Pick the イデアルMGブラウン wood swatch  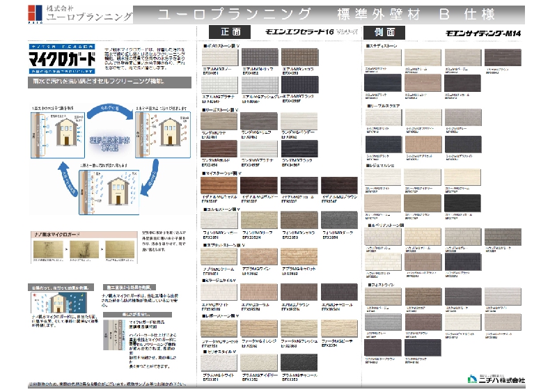click(339, 185)
